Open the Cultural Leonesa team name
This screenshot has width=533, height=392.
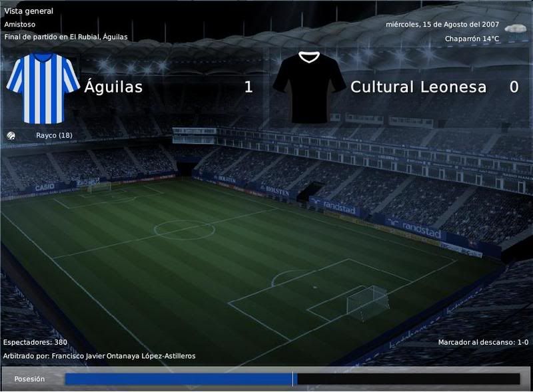tap(418, 87)
